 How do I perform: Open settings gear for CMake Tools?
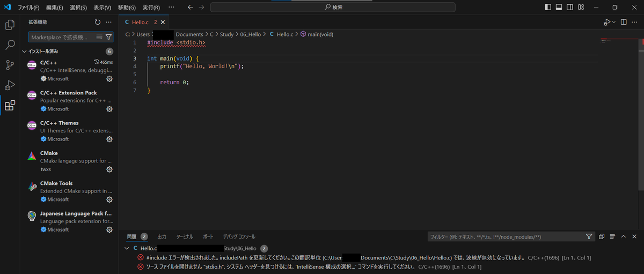109,199
